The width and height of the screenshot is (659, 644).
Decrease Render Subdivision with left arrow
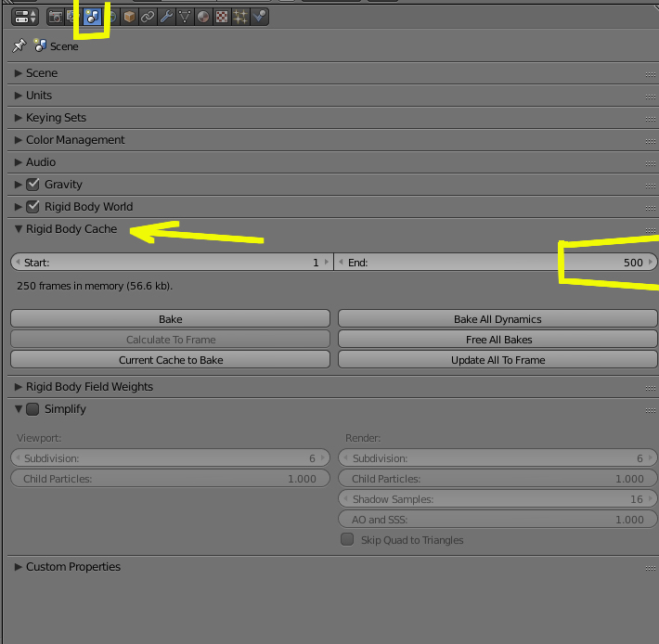345,457
